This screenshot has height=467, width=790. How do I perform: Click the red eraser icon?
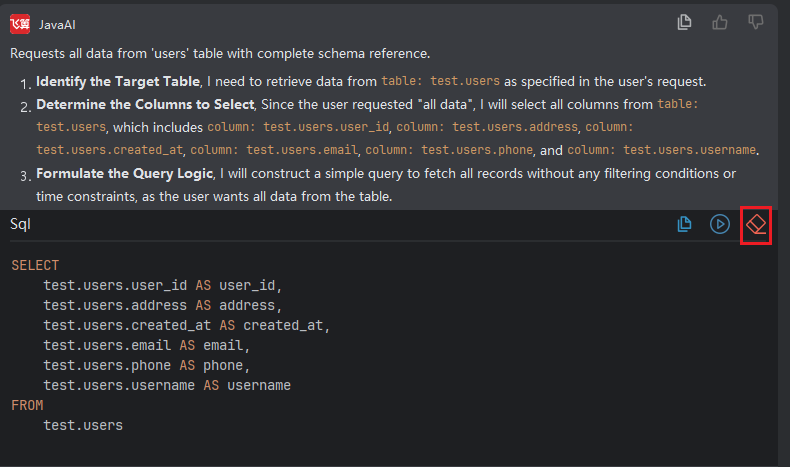pos(756,224)
